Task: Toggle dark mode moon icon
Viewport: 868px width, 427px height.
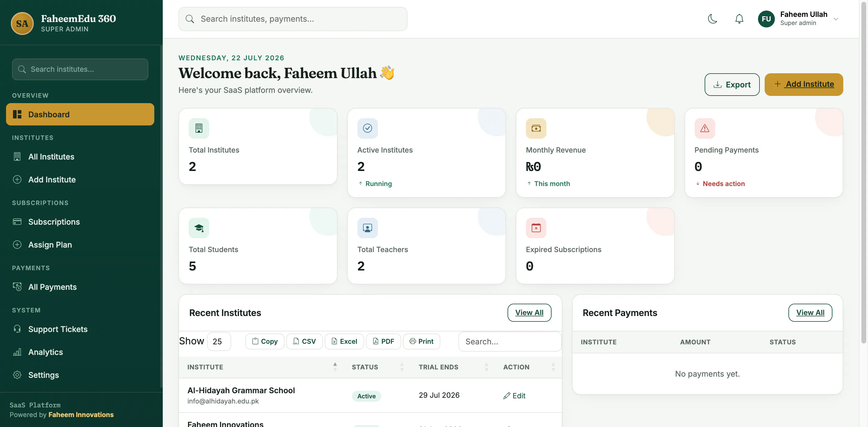Action: point(712,19)
